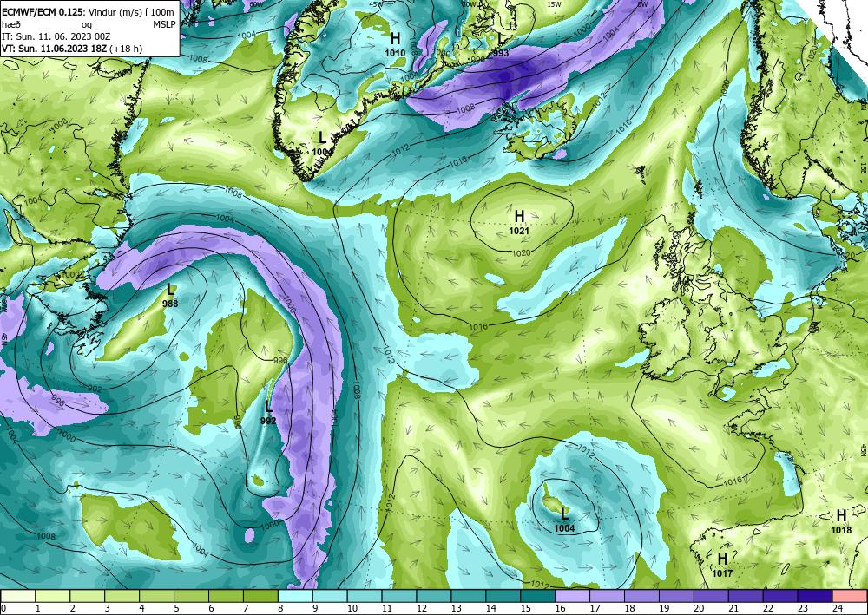Click the '1012' isobar label near L 1004
The height and width of the screenshot is (615, 868).
pos(586,451)
